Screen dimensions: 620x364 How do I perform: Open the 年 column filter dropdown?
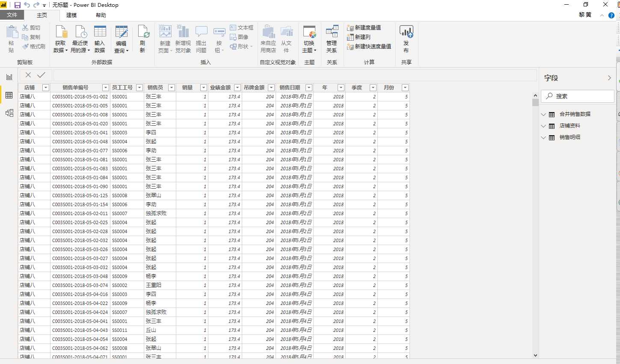[341, 88]
